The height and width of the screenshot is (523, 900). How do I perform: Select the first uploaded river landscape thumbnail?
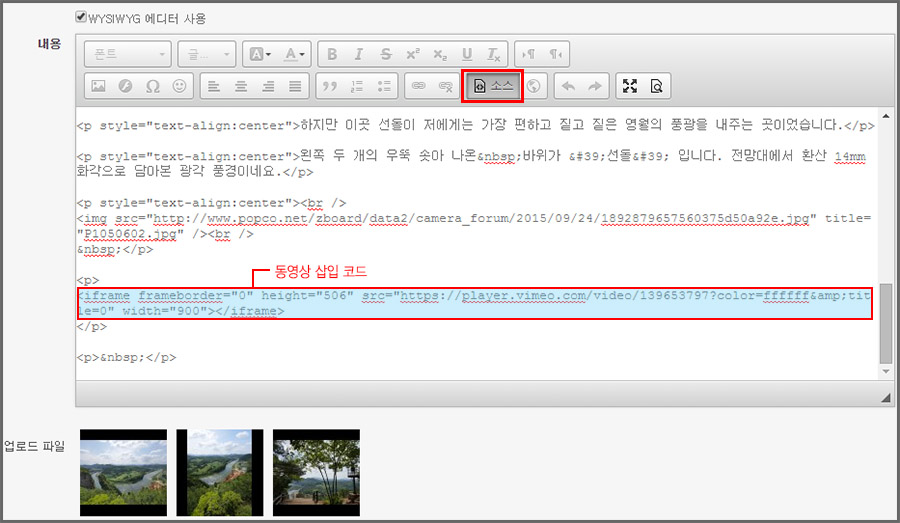coord(123,472)
